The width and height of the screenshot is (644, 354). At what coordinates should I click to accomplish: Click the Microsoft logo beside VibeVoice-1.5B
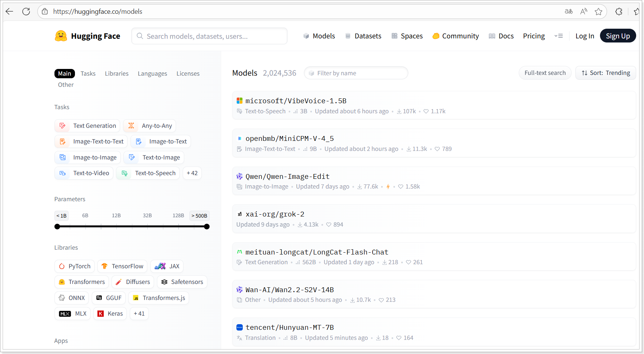(x=240, y=101)
